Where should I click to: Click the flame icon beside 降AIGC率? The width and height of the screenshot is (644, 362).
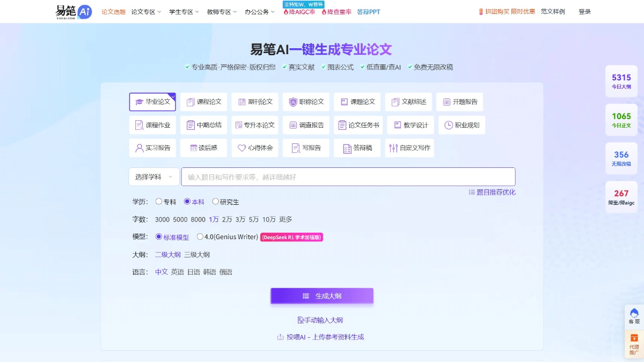286,12
